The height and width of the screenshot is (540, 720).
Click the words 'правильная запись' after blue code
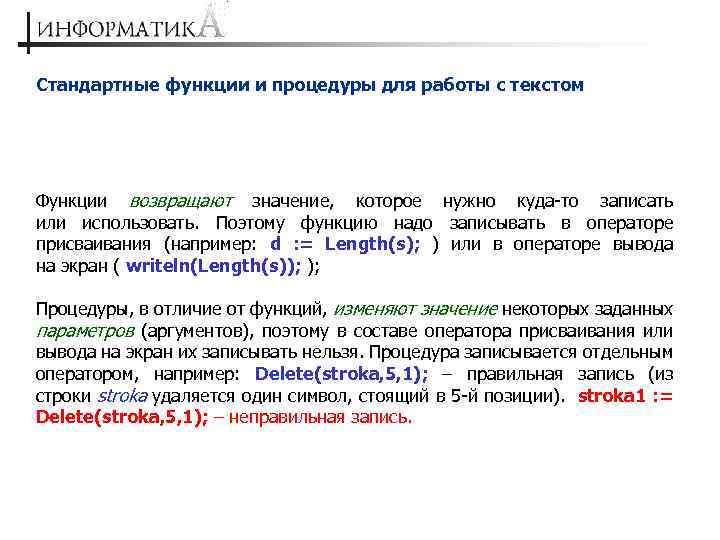click(x=550, y=374)
